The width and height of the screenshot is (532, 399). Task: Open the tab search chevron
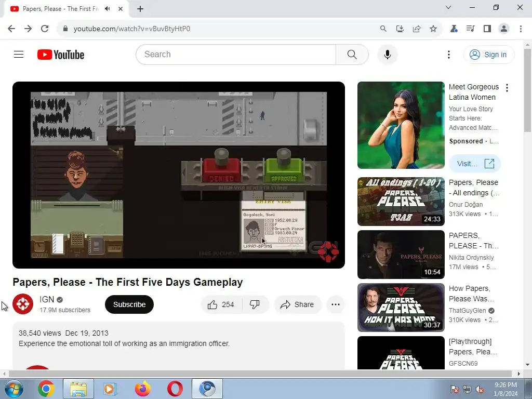[448, 7]
